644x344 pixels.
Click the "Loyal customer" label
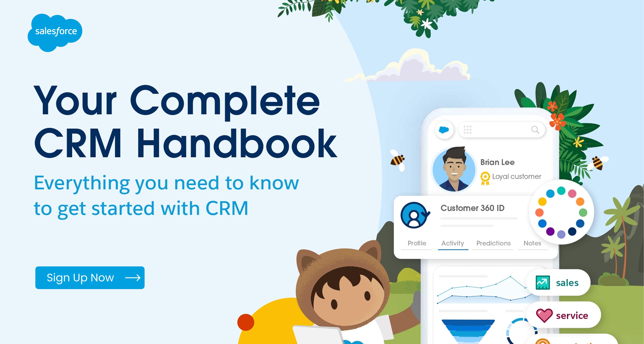pyautogui.click(x=516, y=177)
